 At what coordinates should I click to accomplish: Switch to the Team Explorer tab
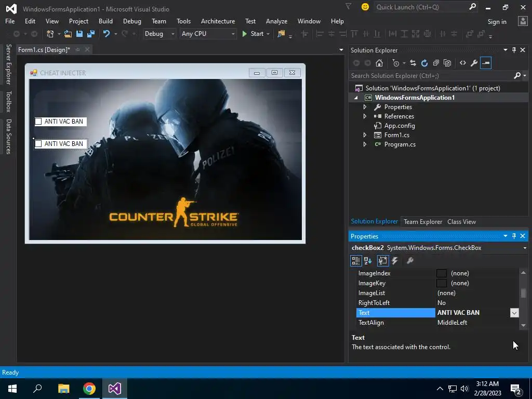(423, 221)
